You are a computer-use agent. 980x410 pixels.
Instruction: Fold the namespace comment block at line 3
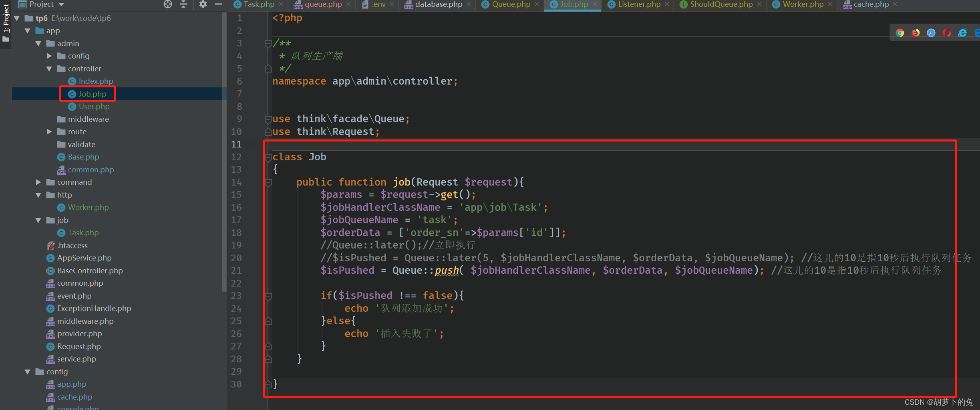point(268,43)
